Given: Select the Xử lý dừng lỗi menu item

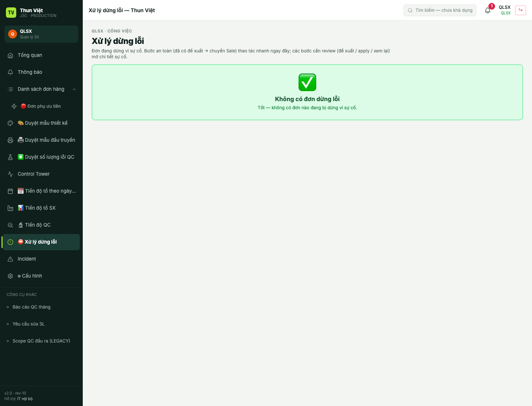Looking at the screenshot, I should [x=41, y=242].
